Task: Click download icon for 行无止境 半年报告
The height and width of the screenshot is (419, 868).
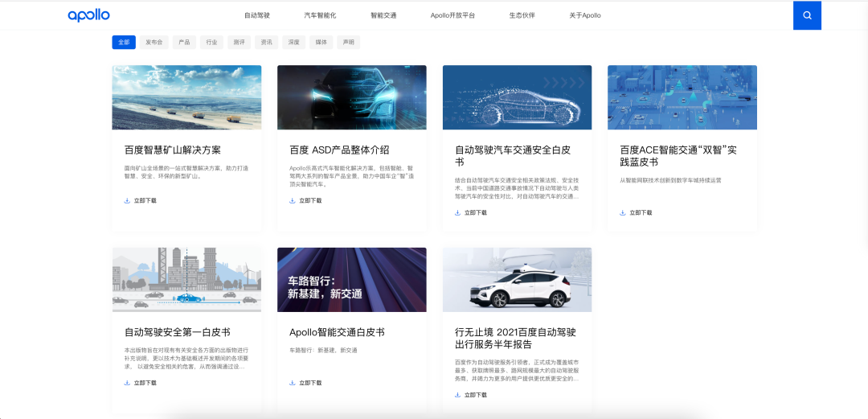Action: tap(457, 395)
